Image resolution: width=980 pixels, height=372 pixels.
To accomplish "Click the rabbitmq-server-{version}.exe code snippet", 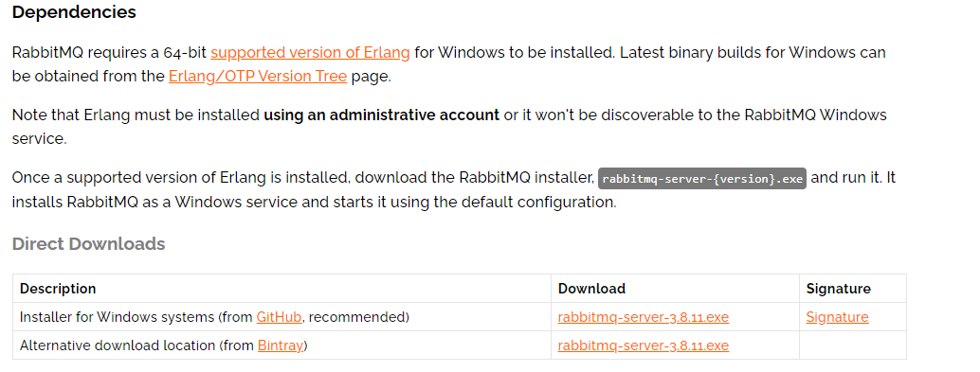I will click(x=702, y=179).
